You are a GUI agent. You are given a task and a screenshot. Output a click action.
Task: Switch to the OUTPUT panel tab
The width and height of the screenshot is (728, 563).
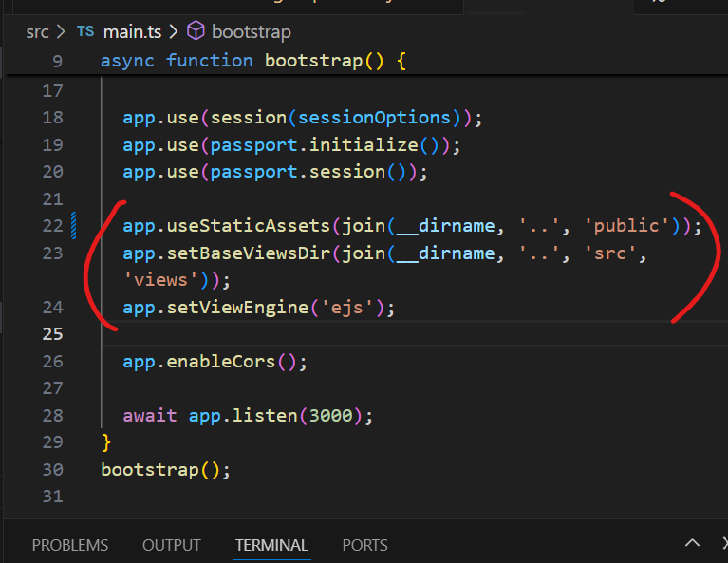coord(172,545)
